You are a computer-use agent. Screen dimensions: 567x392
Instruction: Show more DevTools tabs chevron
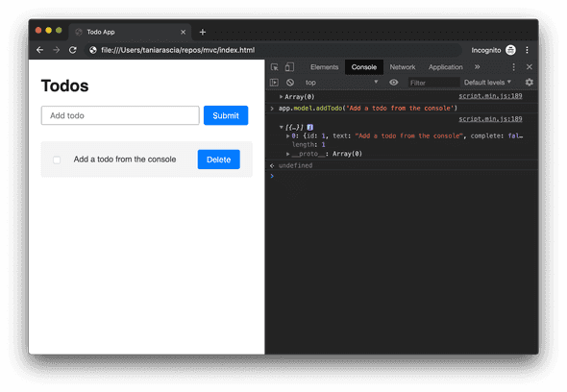point(478,67)
